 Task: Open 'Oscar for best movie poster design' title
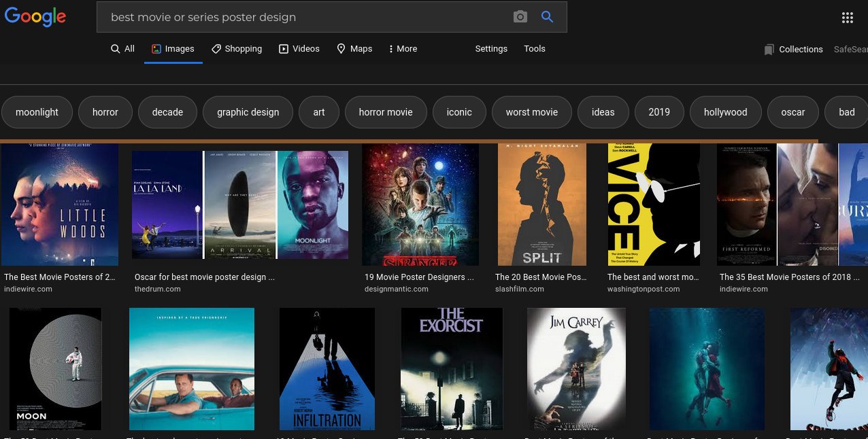coord(205,277)
